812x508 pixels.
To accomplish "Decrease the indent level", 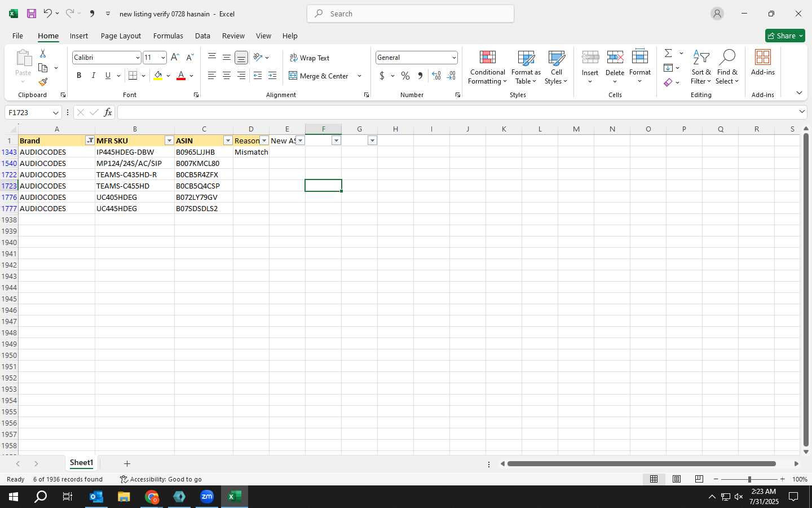I will 258,76.
